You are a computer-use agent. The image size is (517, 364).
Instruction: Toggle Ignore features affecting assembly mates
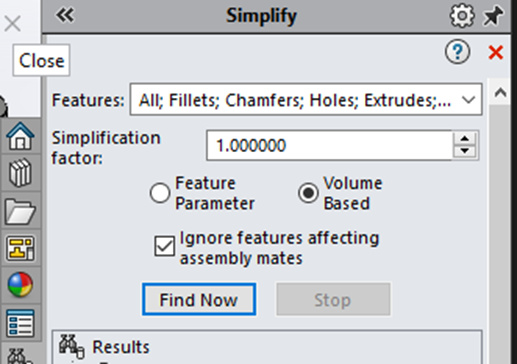[164, 246]
